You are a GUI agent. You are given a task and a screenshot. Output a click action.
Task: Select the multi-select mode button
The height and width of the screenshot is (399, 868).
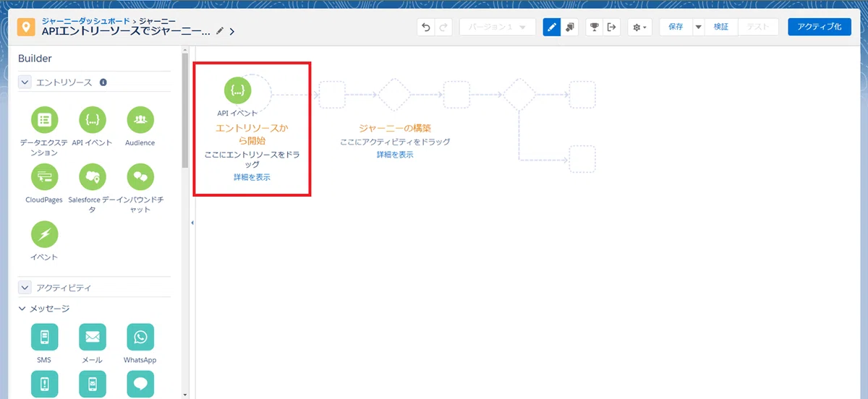pyautogui.click(x=569, y=27)
